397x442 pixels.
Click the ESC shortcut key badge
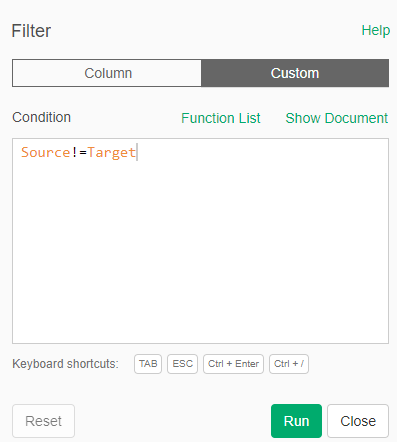tap(182, 364)
